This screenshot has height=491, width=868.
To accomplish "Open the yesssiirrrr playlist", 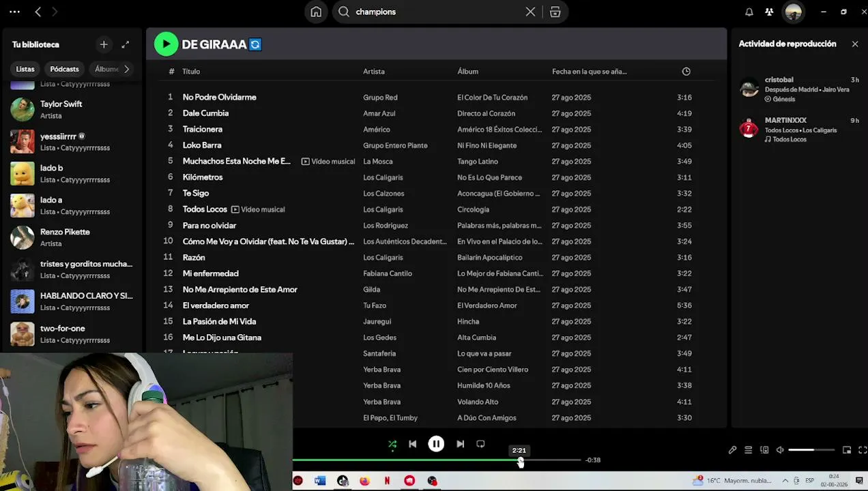I will [x=71, y=141].
